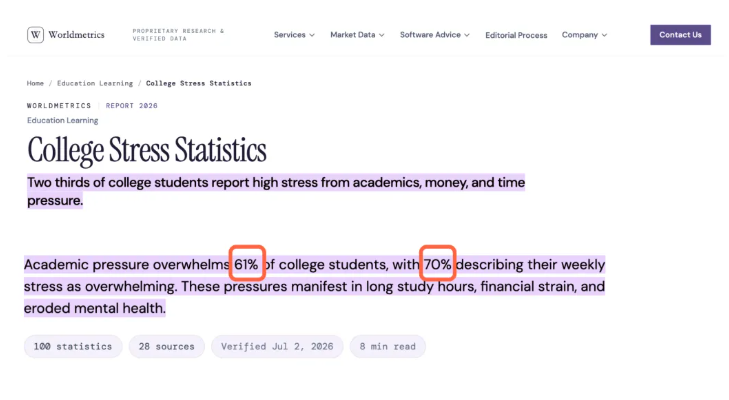
Task: Open the Services dropdown menu
Action: coord(294,35)
